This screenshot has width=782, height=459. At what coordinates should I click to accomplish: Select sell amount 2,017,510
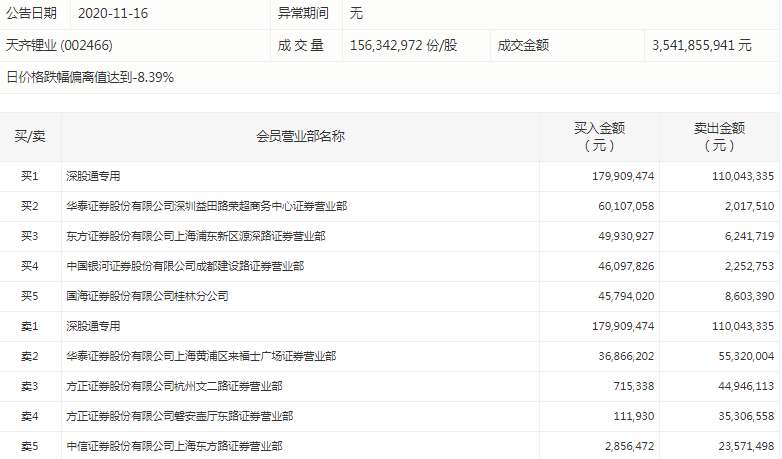point(750,206)
